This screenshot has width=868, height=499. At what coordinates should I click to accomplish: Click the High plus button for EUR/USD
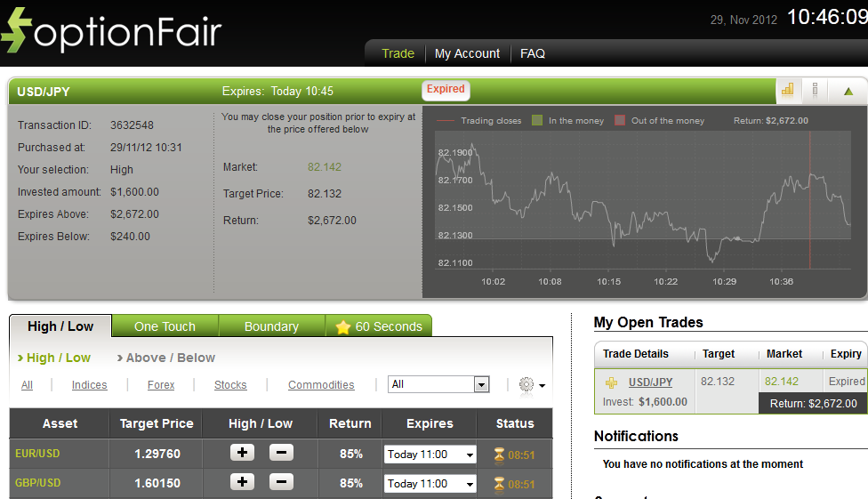click(242, 453)
